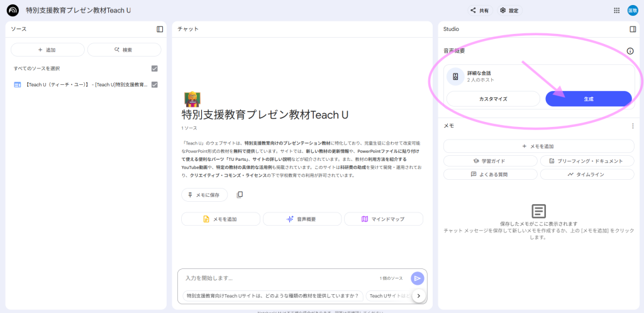The height and width of the screenshot is (313, 644).
Task: Click the detailed conversation speaker icon
Action: tap(455, 76)
